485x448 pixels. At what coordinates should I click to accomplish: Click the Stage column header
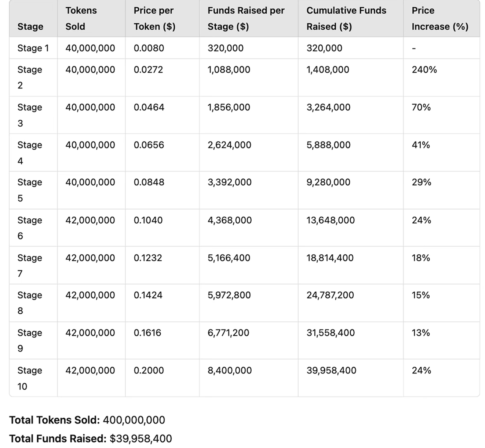point(30,26)
